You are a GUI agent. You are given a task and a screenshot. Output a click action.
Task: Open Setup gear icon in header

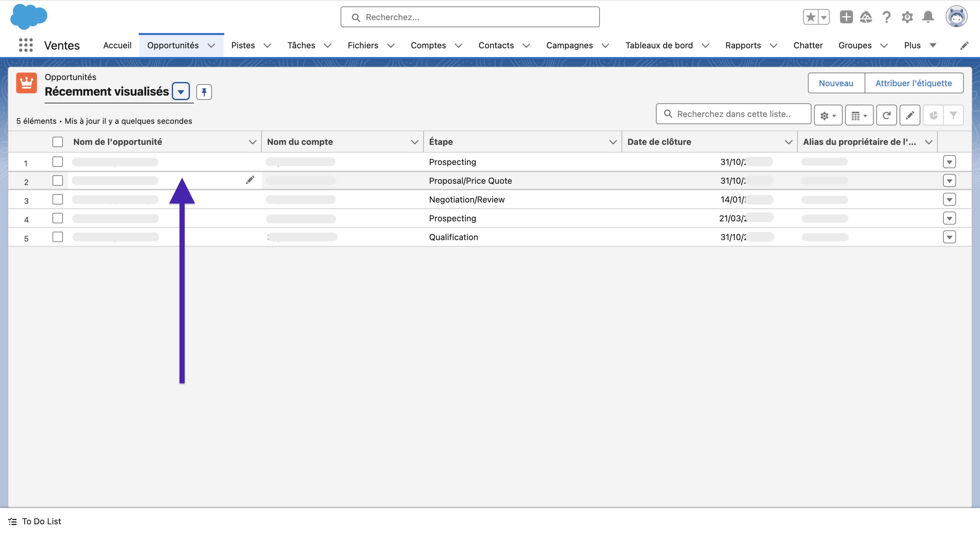pyautogui.click(x=907, y=17)
